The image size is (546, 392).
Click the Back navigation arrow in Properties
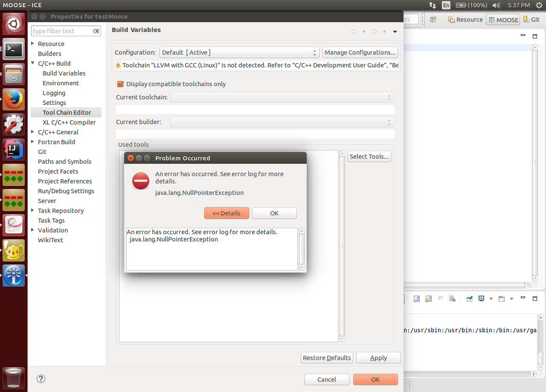coord(354,32)
